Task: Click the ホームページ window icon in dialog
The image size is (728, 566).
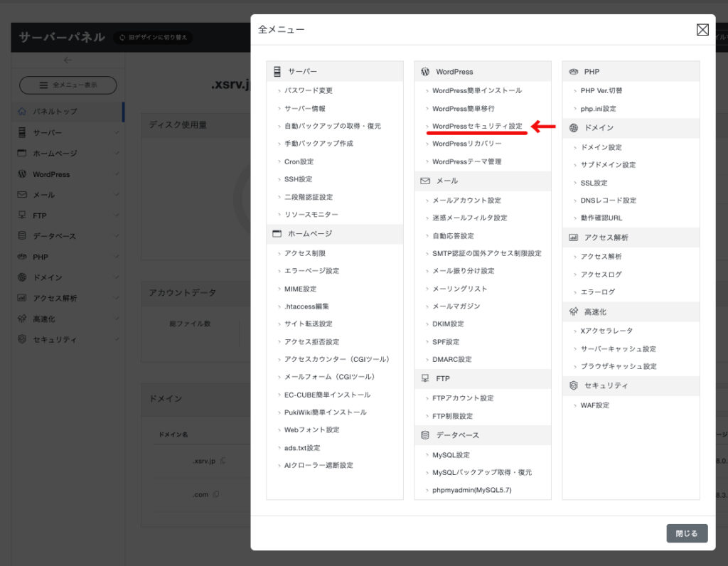Action: pyautogui.click(x=277, y=233)
